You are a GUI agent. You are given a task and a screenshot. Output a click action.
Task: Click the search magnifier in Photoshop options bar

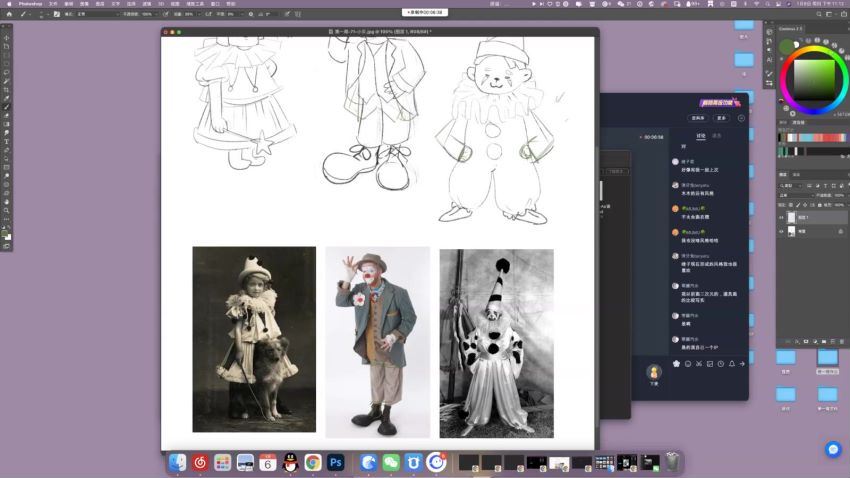click(819, 14)
